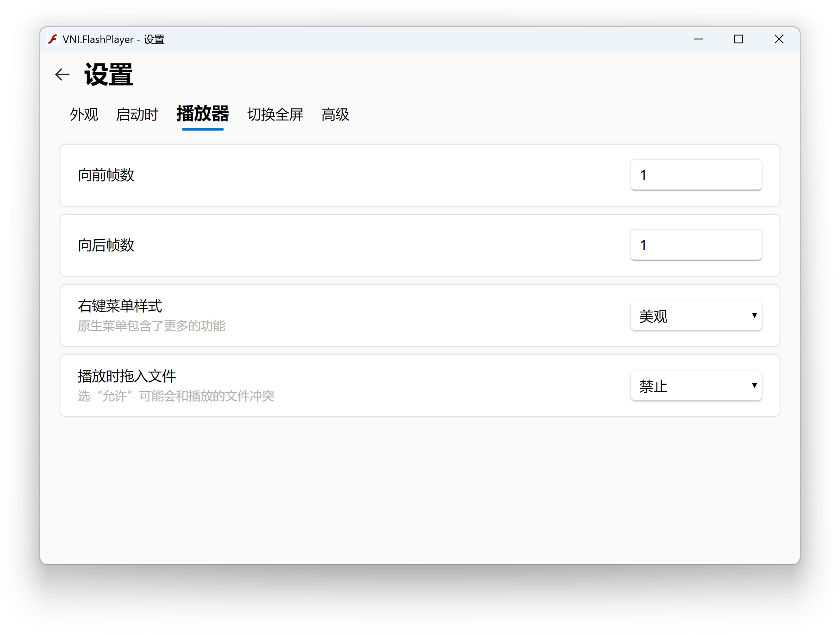This screenshot has width=840, height=635.
Task: Click the 向后帧数 label
Action: pyautogui.click(x=106, y=245)
